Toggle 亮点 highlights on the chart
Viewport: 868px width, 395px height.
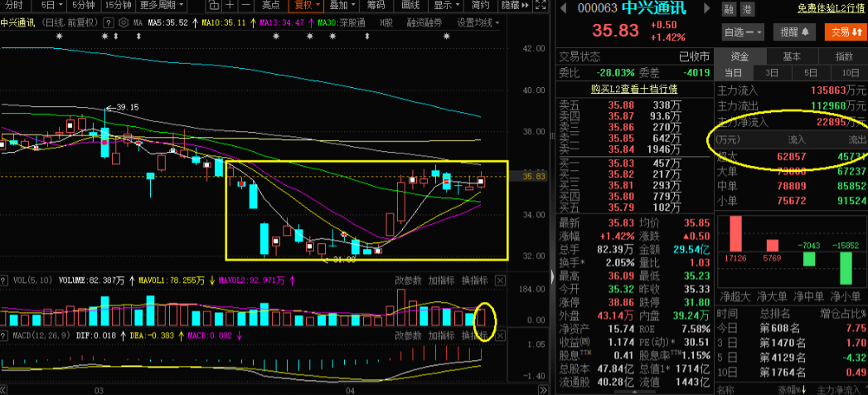pos(271,6)
